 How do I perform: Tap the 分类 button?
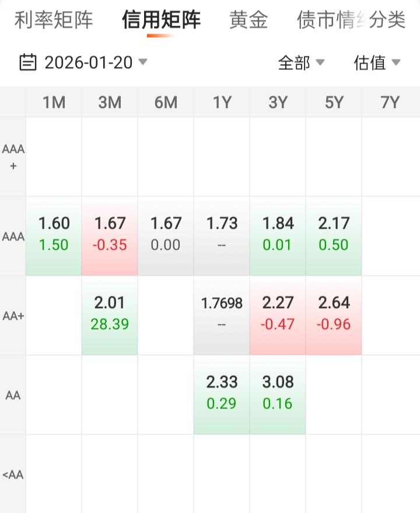(388, 20)
